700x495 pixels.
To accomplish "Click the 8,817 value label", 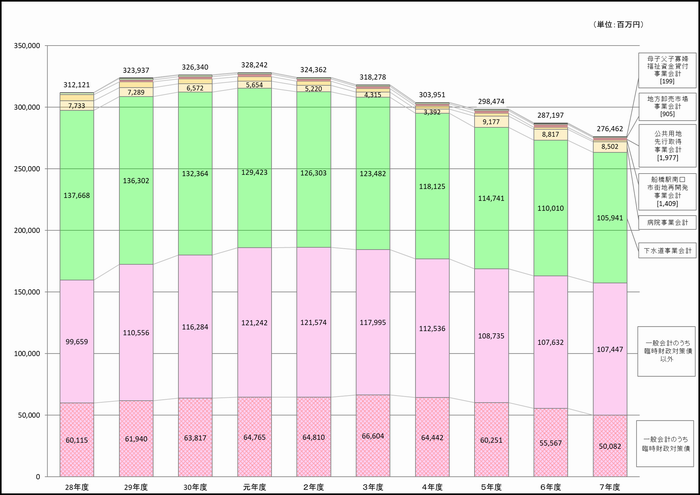I will (550, 134).
